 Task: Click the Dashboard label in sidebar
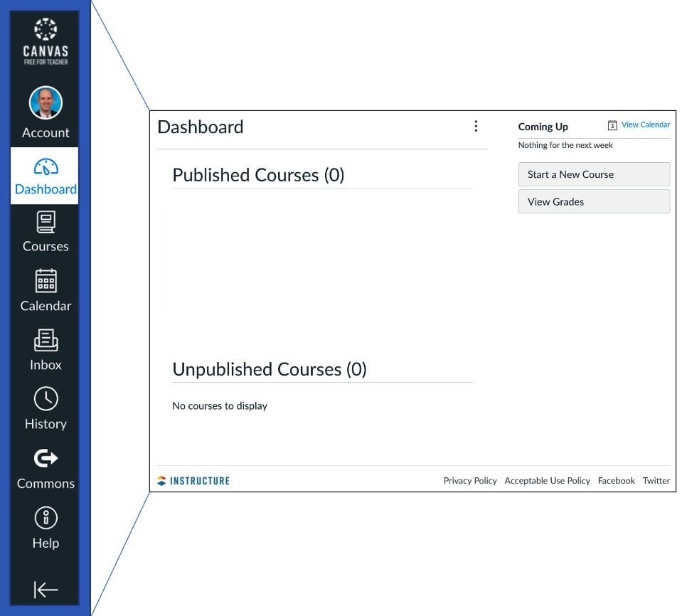46,189
